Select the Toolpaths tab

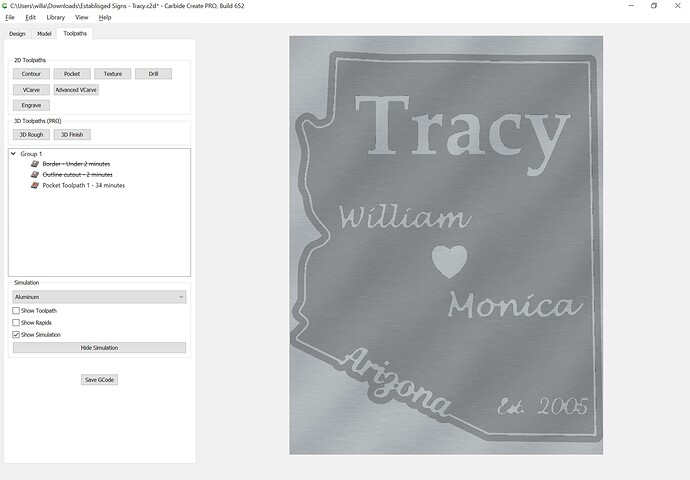pyautogui.click(x=75, y=33)
